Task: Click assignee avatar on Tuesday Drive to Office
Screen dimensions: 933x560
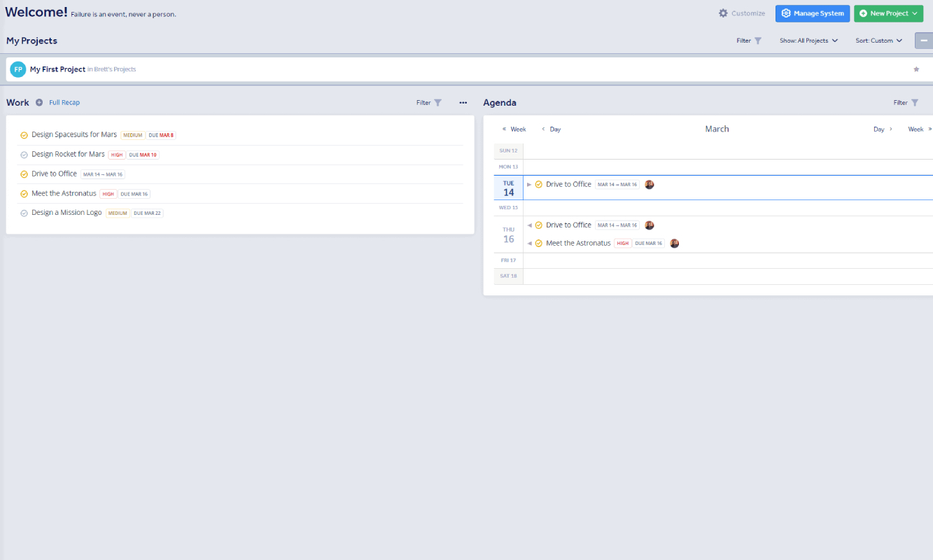Action: point(650,185)
